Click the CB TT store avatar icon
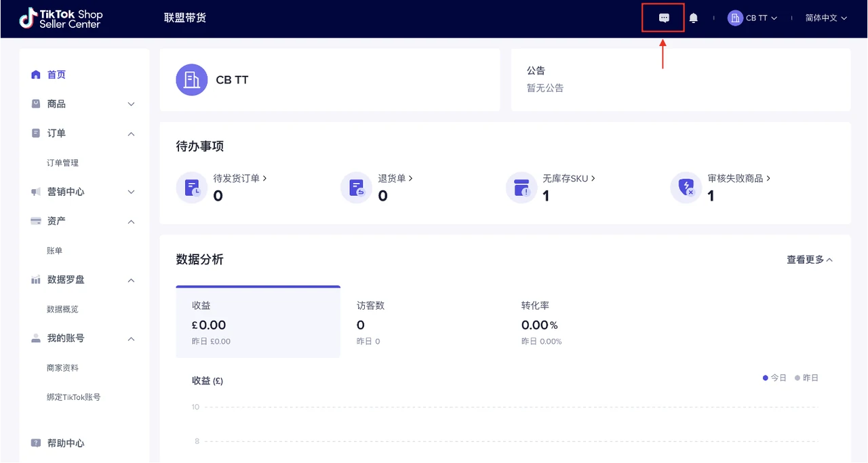Viewport: 868px width, 463px height. click(191, 80)
